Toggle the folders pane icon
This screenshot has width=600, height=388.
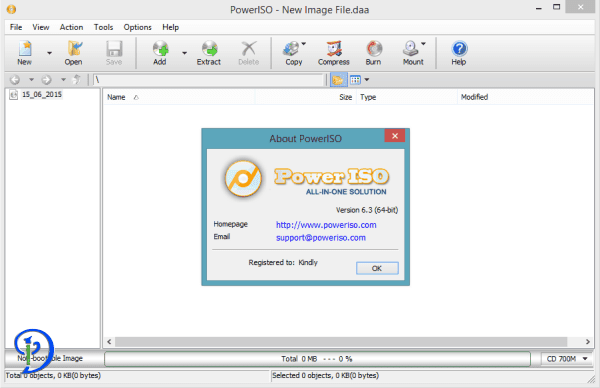tap(338, 80)
